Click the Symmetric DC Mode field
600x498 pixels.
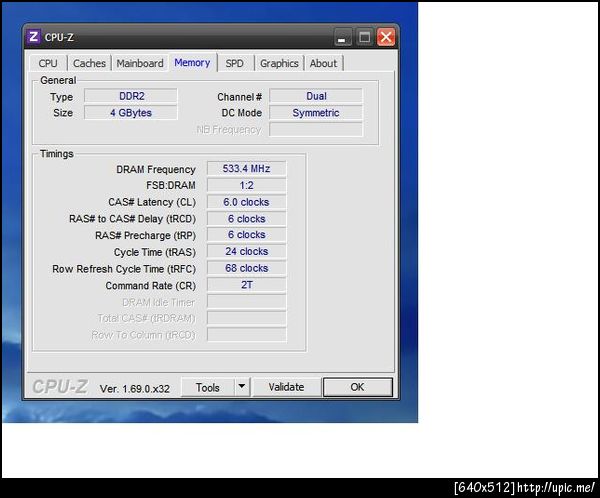(x=316, y=113)
